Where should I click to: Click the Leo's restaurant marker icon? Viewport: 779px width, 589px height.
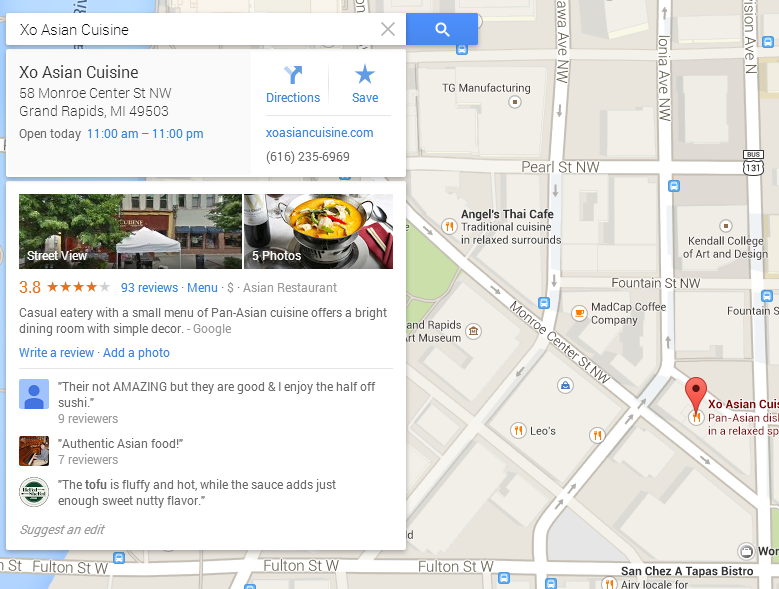tap(518, 430)
